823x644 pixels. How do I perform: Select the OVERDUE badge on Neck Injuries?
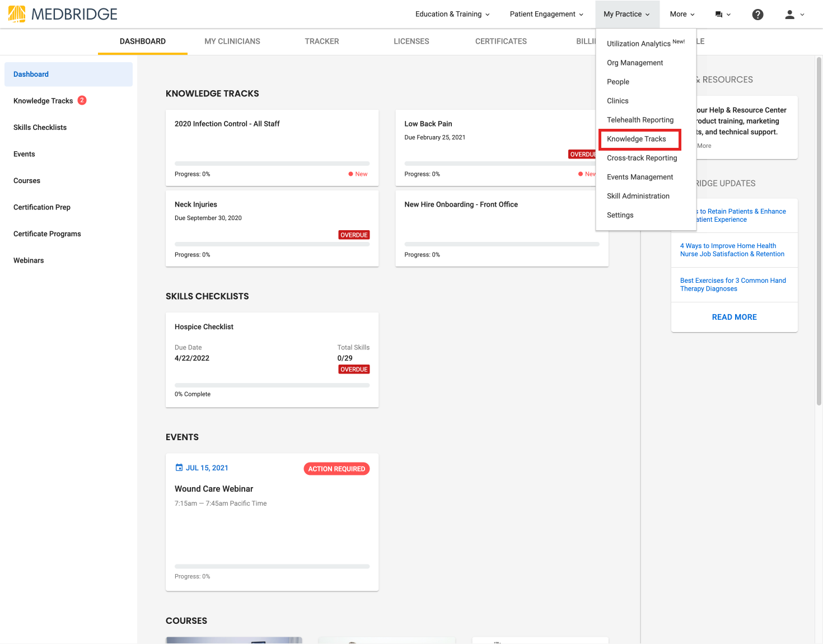[x=354, y=235]
